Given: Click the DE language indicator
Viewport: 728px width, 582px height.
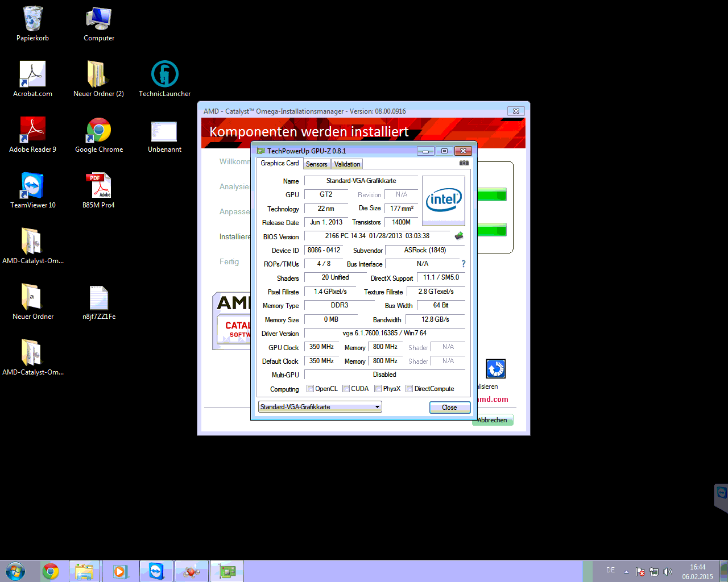Looking at the screenshot, I should pos(610,570).
